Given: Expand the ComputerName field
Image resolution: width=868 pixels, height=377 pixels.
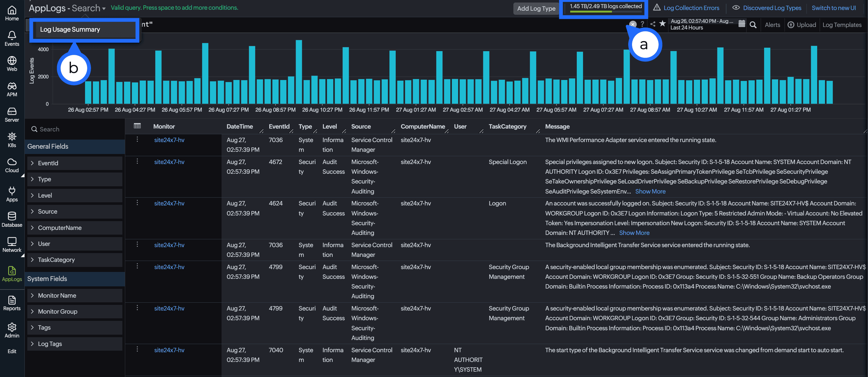Looking at the screenshot, I should [x=75, y=228].
